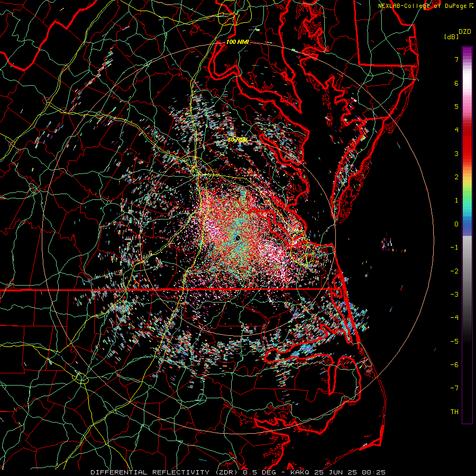This screenshot has width=476, height=476.
Task: Select the -2 dB scale label
Action: (x=454, y=271)
